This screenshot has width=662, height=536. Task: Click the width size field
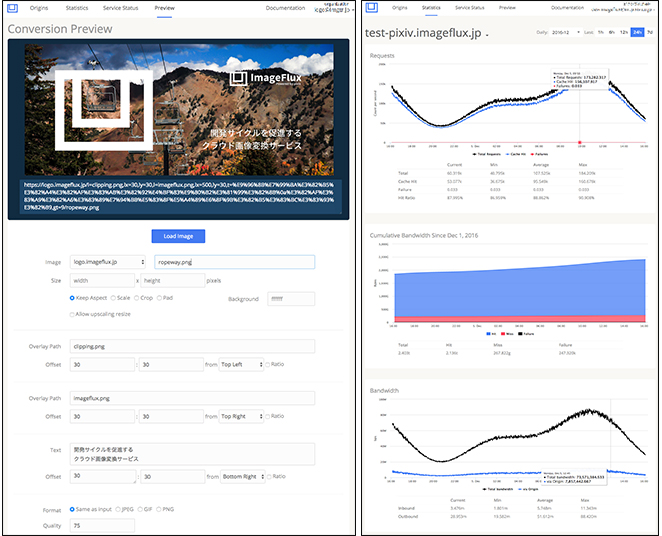pyautogui.click(x=102, y=281)
